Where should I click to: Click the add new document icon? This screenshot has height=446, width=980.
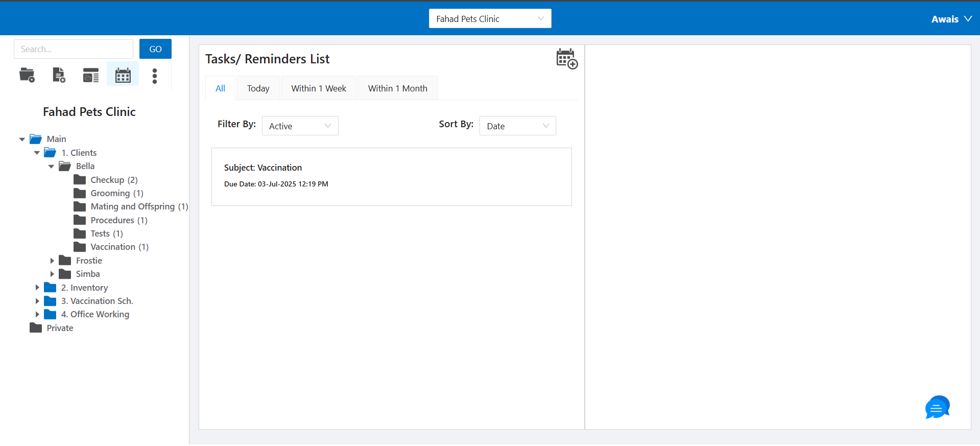coord(59,76)
